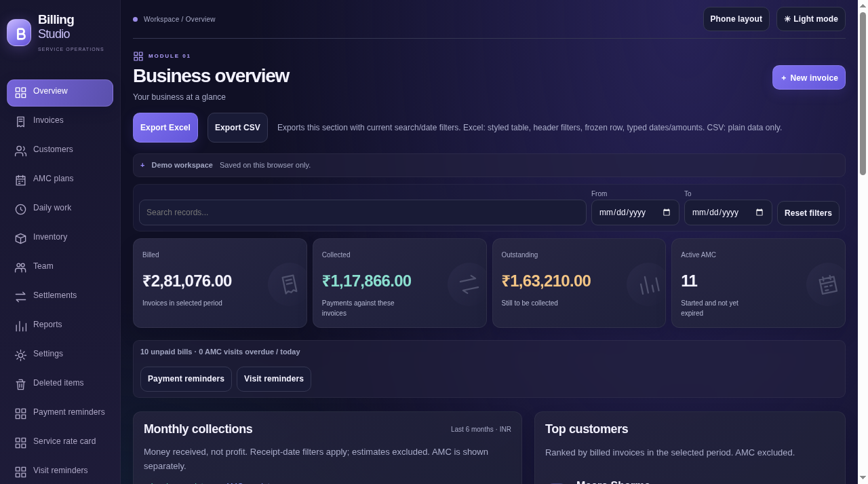868x484 pixels.
Task: Go to Invoices in the sidebar
Action: (x=60, y=122)
